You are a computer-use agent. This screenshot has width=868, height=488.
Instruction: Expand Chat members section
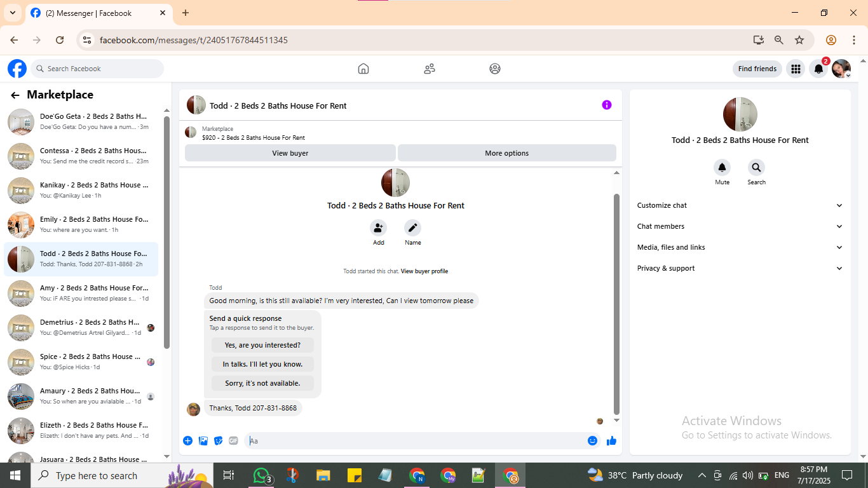point(740,226)
